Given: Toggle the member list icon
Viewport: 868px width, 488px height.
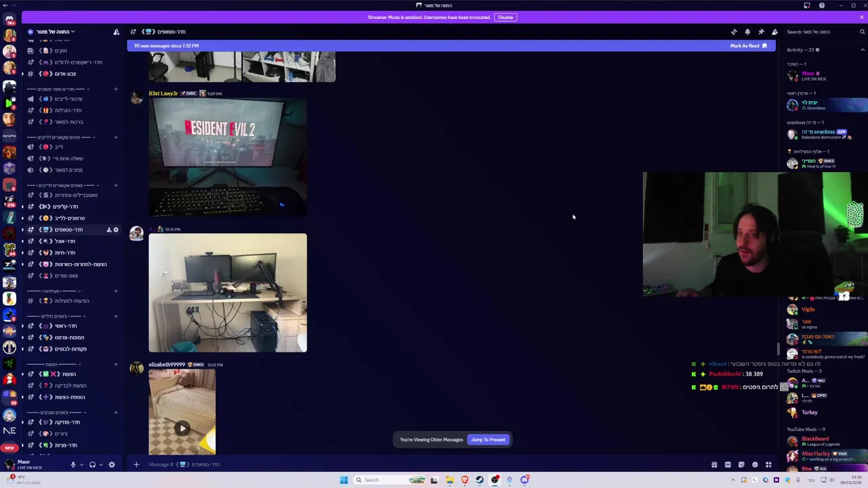Looking at the screenshot, I should [774, 32].
